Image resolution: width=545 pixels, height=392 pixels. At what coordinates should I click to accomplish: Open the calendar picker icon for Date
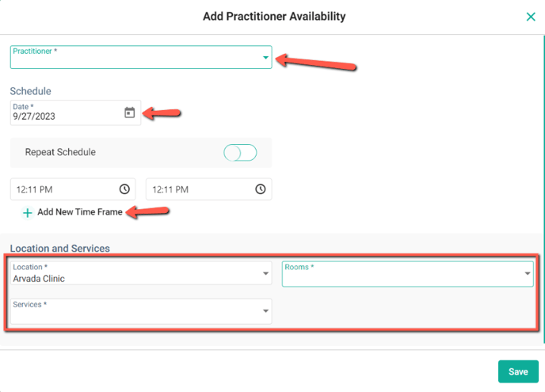[x=130, y=113]
